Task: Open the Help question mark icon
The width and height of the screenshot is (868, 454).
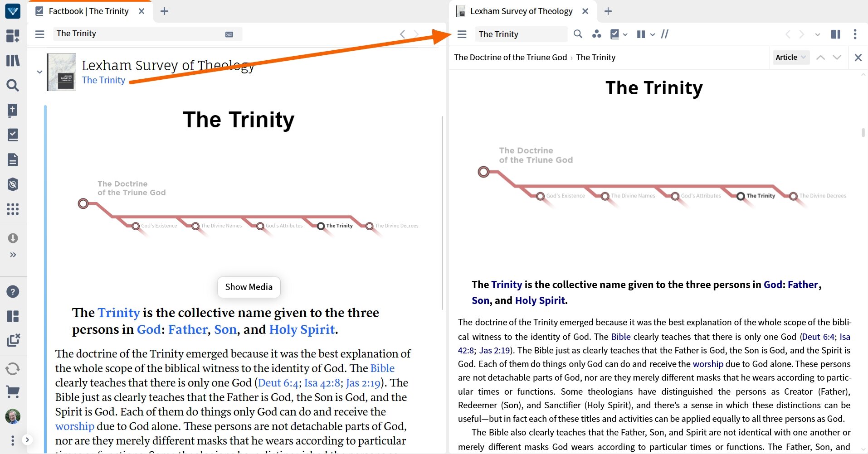Action: (x=13, y=291)
